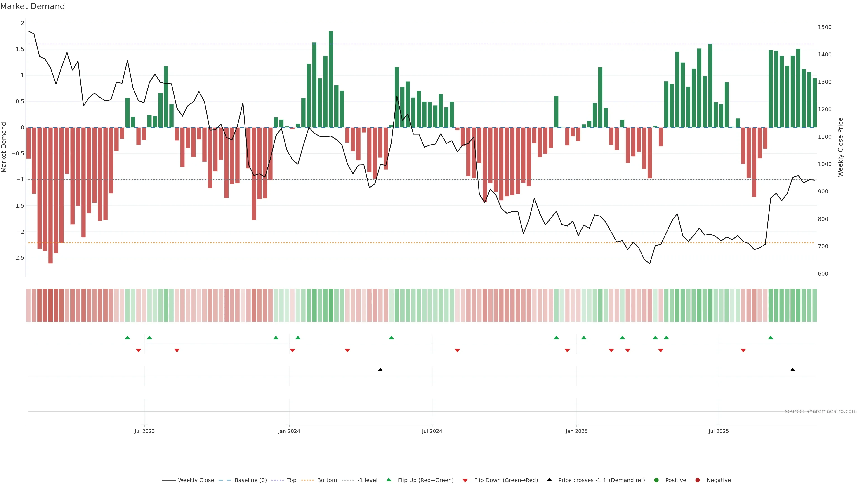
Task: Click black triangle Price crosses legend icon
Action: coord(549,480)
